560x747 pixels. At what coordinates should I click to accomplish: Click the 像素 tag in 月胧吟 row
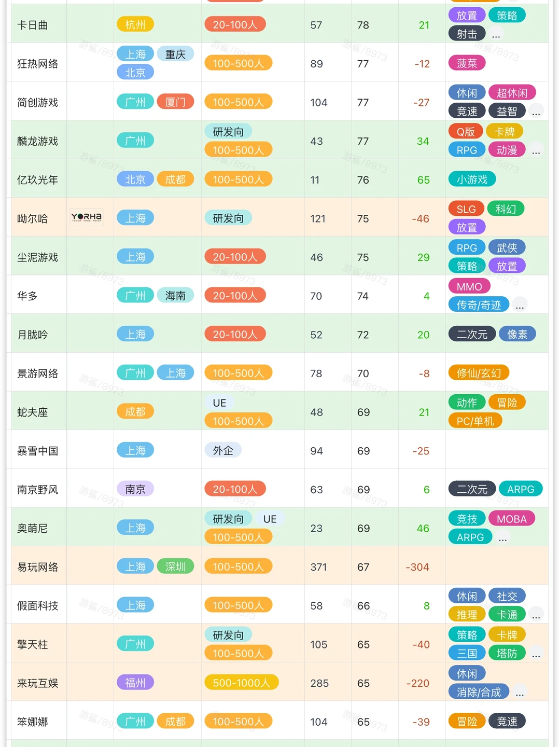(x=517, y=335)
